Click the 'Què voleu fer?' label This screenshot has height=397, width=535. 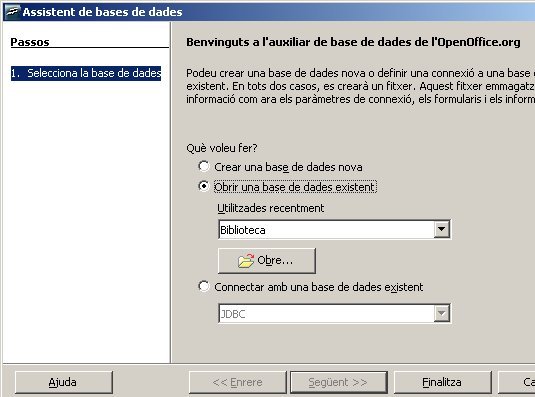coord(222,148)
